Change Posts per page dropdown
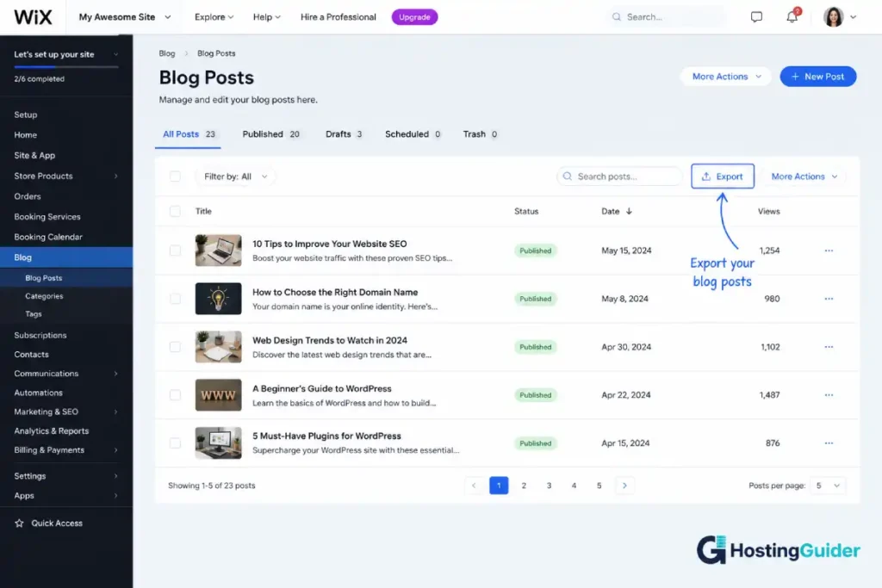The width and height of the screenshot is (882, 588). 828,486
